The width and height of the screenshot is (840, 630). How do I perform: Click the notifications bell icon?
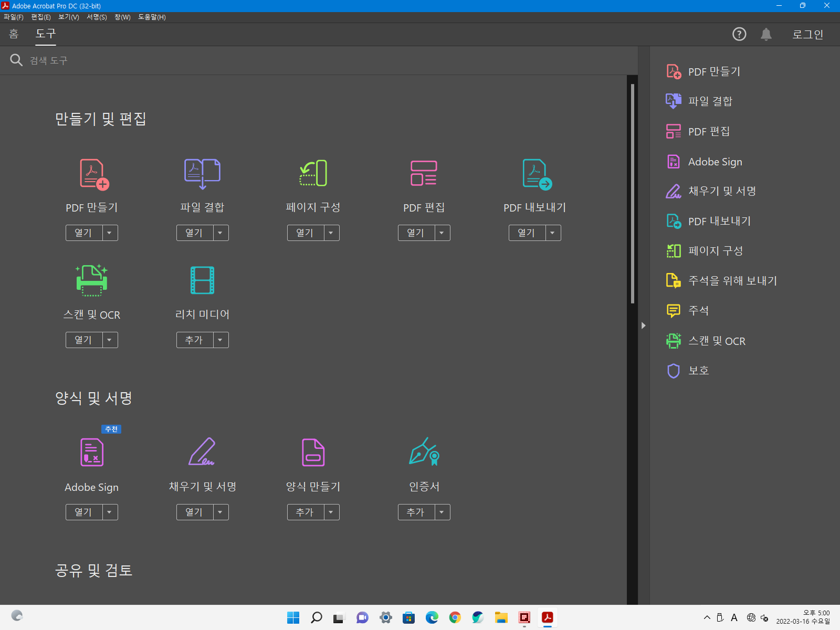[766, 34]
